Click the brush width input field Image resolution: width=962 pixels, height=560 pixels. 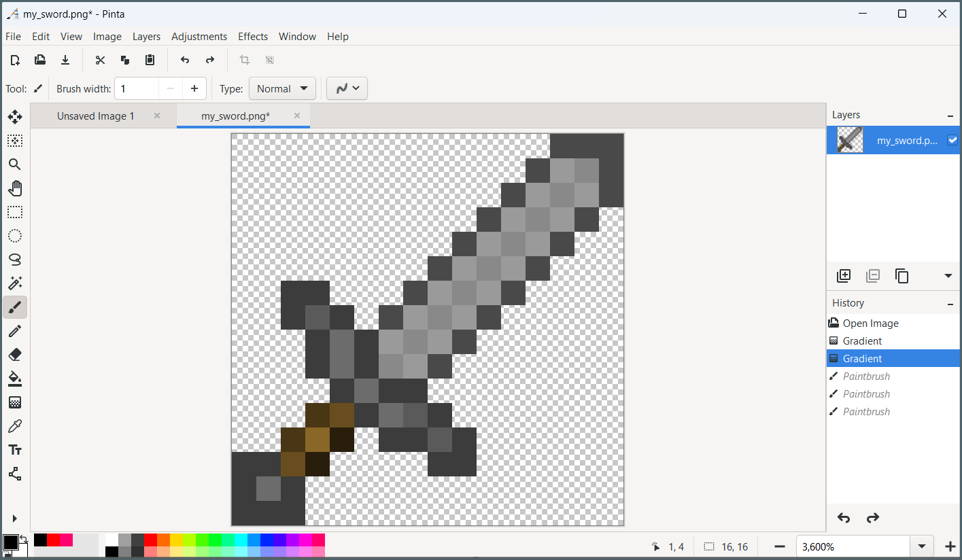137,88
